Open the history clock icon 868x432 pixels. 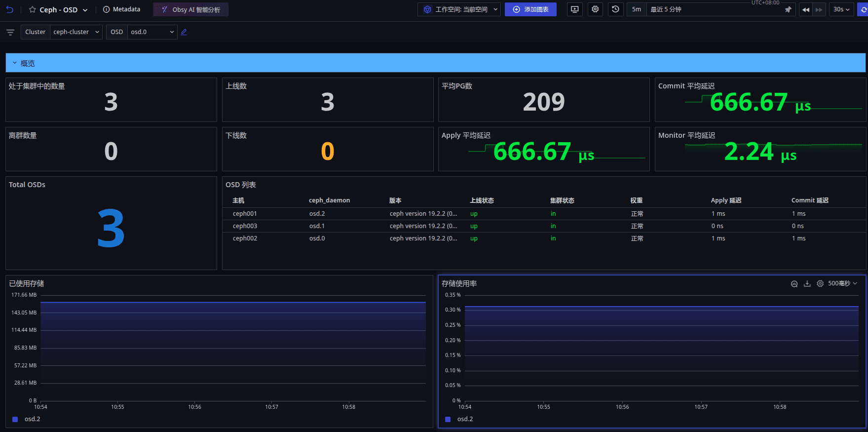pos(615,9)
